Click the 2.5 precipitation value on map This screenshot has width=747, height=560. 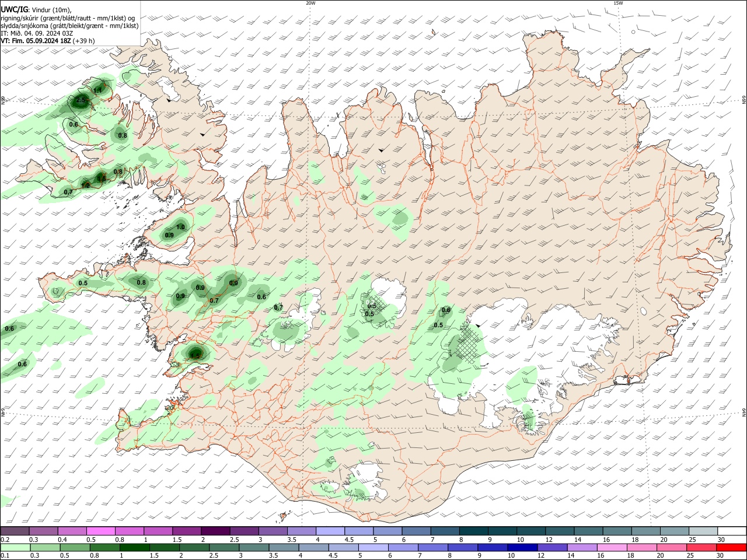tap(81, 100)
